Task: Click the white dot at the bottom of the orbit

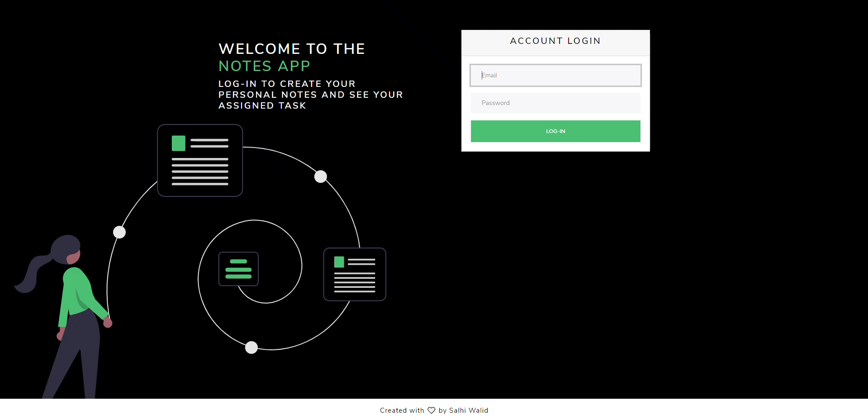Action: click(x=251, y=348)
